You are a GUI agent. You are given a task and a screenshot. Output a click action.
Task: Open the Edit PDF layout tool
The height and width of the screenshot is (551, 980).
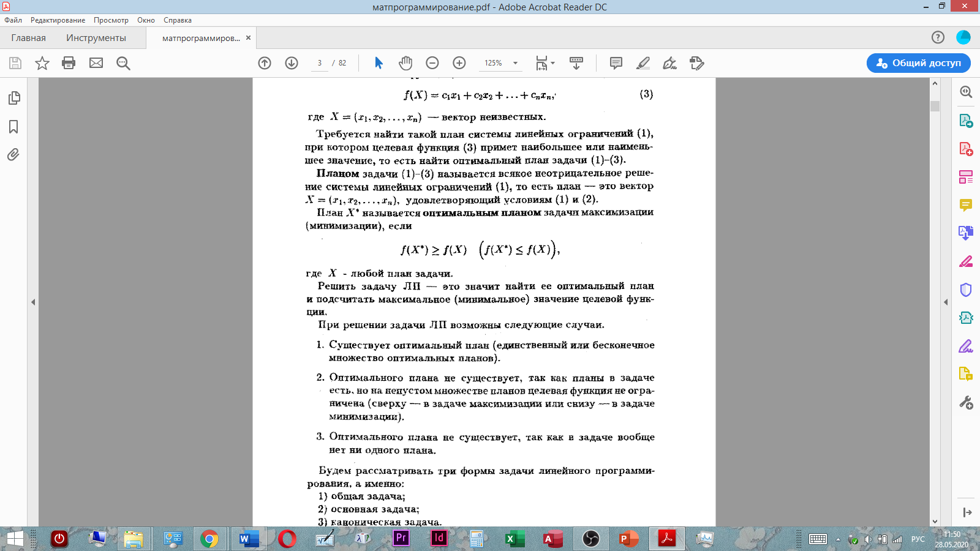pos(966,177)
